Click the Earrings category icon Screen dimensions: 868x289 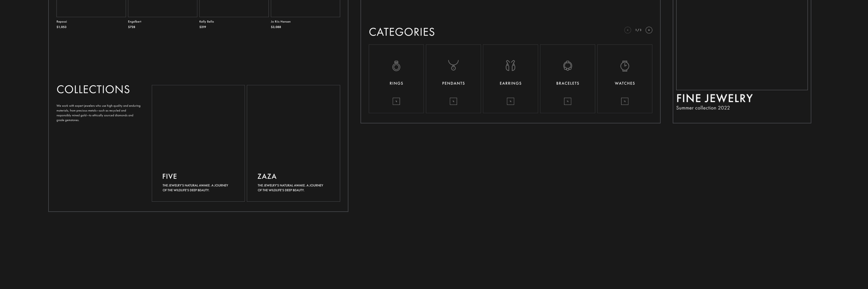[x=510, y=66]
